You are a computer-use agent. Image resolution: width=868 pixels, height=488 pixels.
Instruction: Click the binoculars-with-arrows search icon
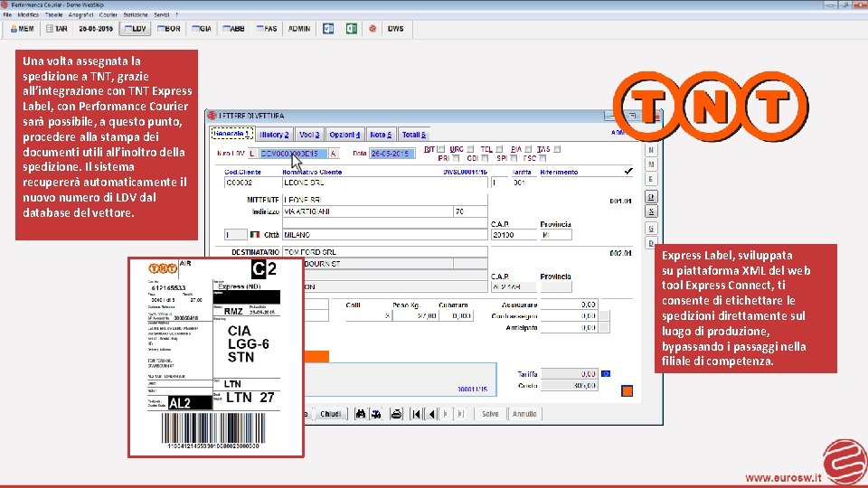click(x=376, y=414)
